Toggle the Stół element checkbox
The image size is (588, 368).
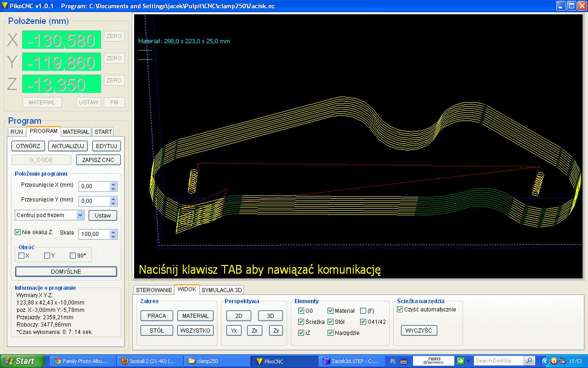coord(331,322)
